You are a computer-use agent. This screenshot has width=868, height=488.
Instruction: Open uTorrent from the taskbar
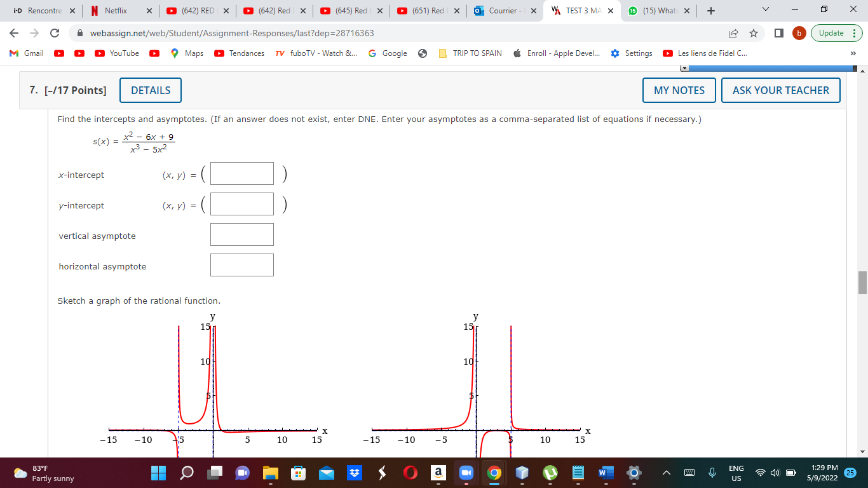point(551,473)
